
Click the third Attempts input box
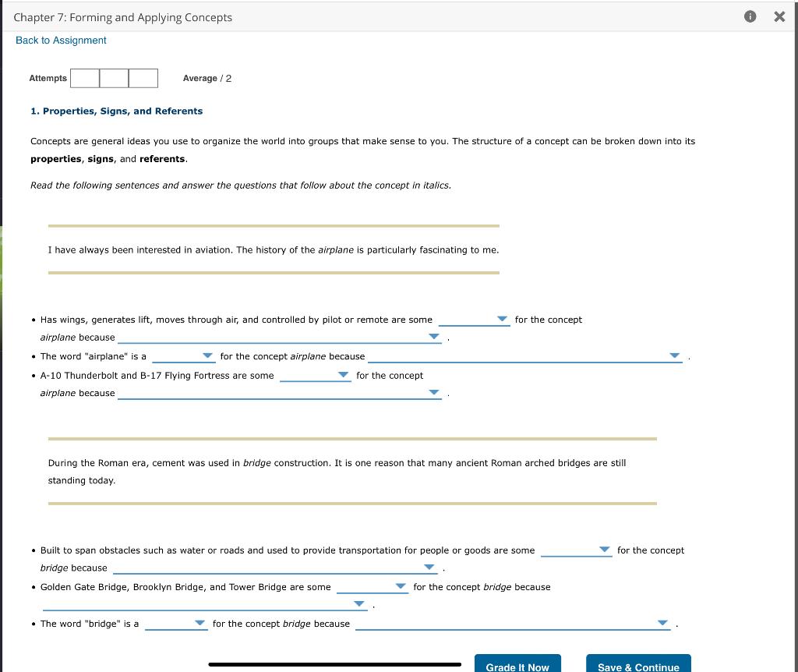pos(143,78)
